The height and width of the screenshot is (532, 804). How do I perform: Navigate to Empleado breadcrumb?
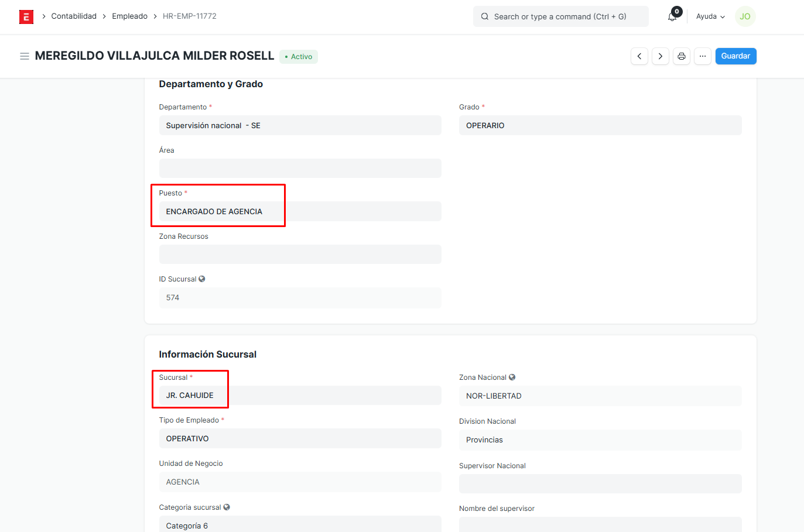(x=129, y=16)
